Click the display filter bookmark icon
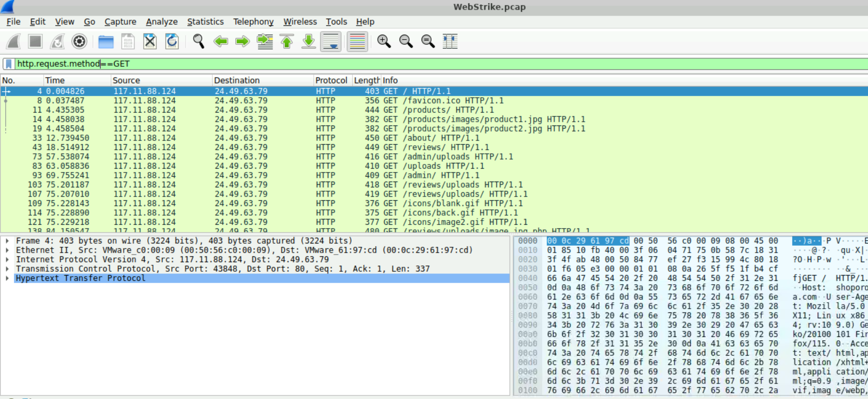868x399 pixels. click(x=9, y=64)
